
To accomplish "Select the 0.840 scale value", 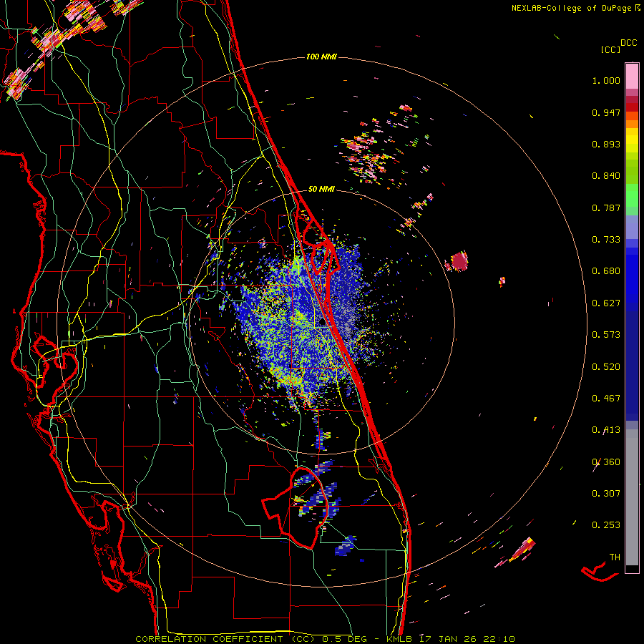I will [x=606, y=176].
